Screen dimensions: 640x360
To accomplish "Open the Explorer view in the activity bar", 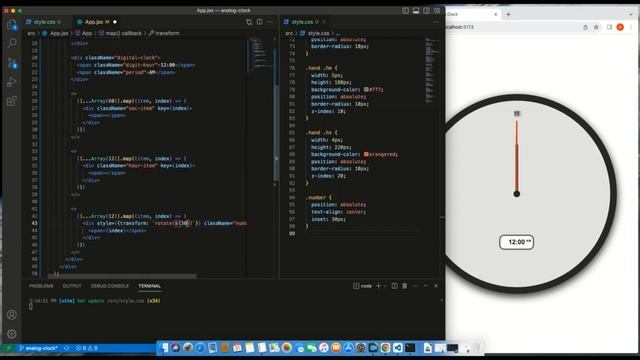I will pyautogui.click(x=12, y=24).
